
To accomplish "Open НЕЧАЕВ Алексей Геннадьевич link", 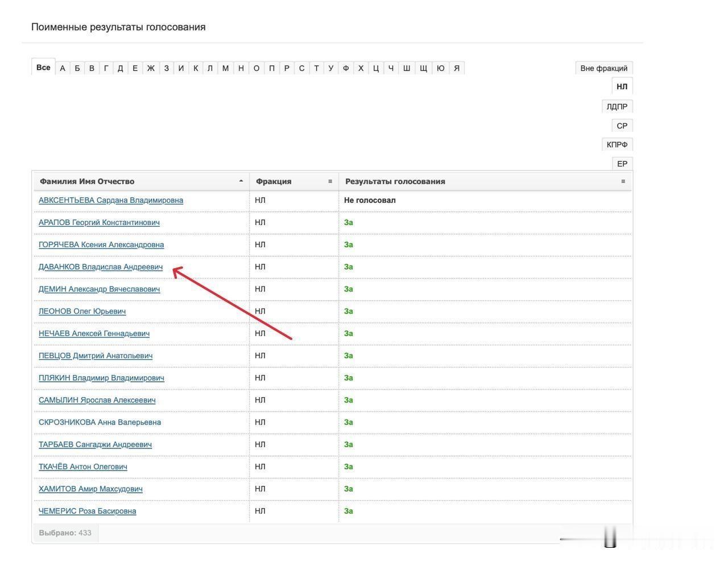I will click(x=94, y=333).
